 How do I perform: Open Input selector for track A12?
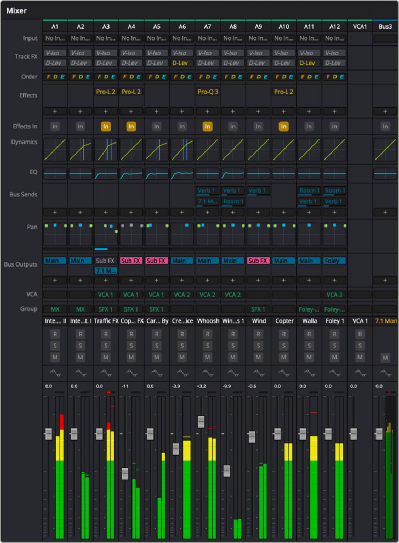coord(334,38)
